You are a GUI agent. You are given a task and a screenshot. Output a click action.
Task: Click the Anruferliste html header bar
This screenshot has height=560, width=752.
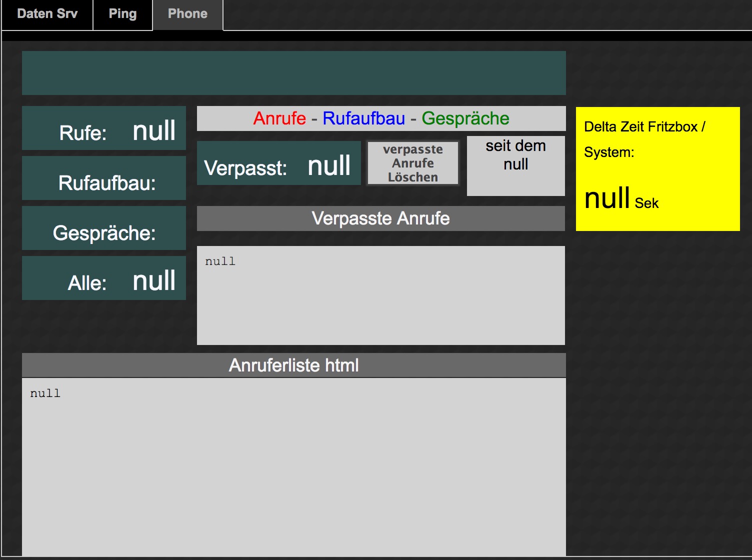pos(293,365)
